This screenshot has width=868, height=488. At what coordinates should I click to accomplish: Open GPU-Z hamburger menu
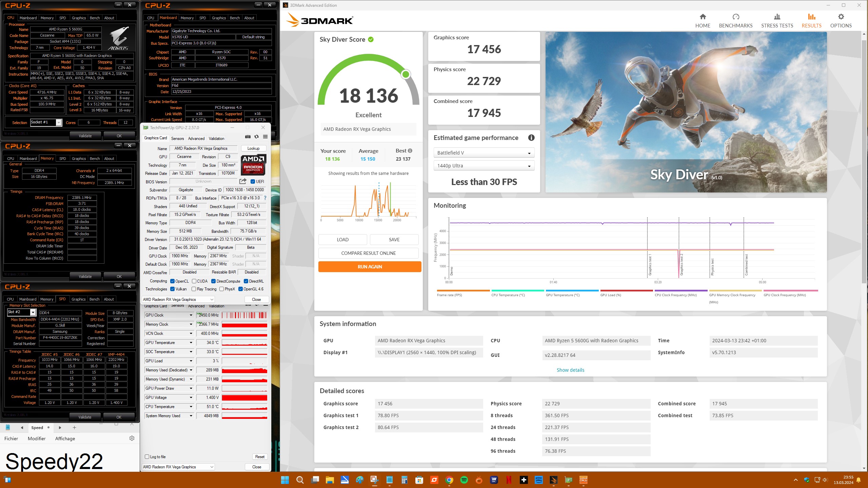tap(265, 137)
